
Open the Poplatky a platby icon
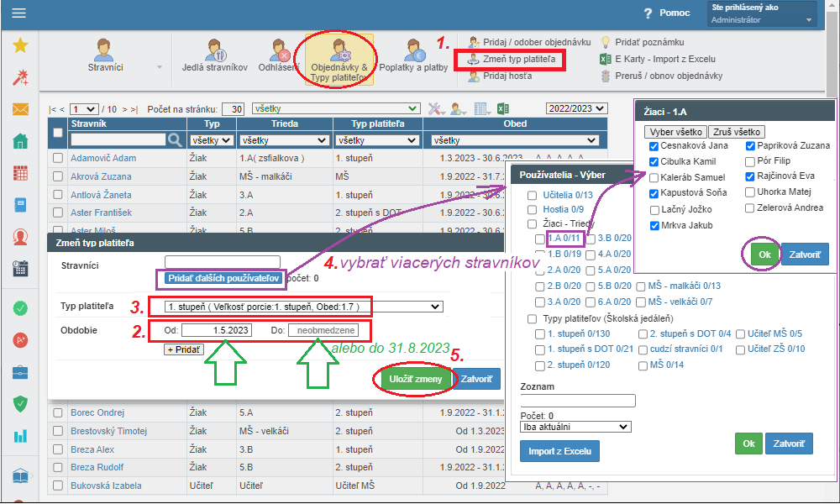click(x=412, y=56)
